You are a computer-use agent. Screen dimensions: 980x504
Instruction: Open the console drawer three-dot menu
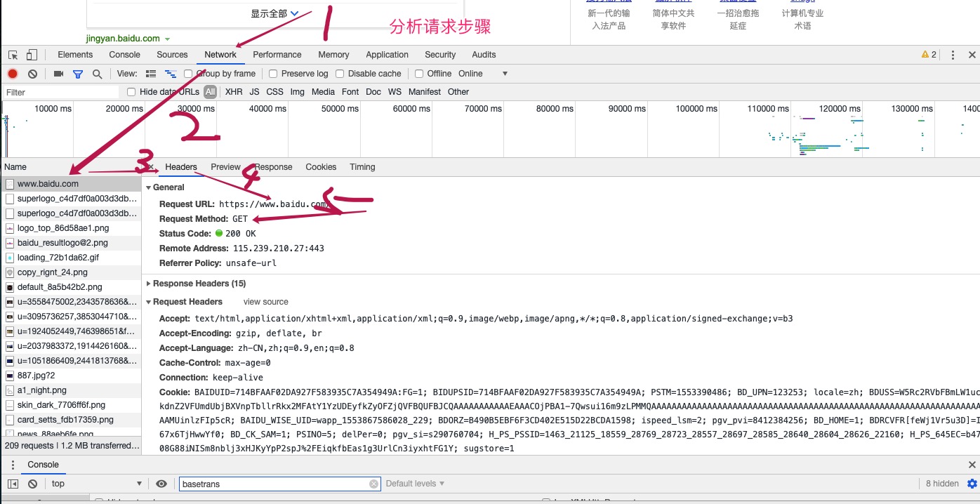13,465
